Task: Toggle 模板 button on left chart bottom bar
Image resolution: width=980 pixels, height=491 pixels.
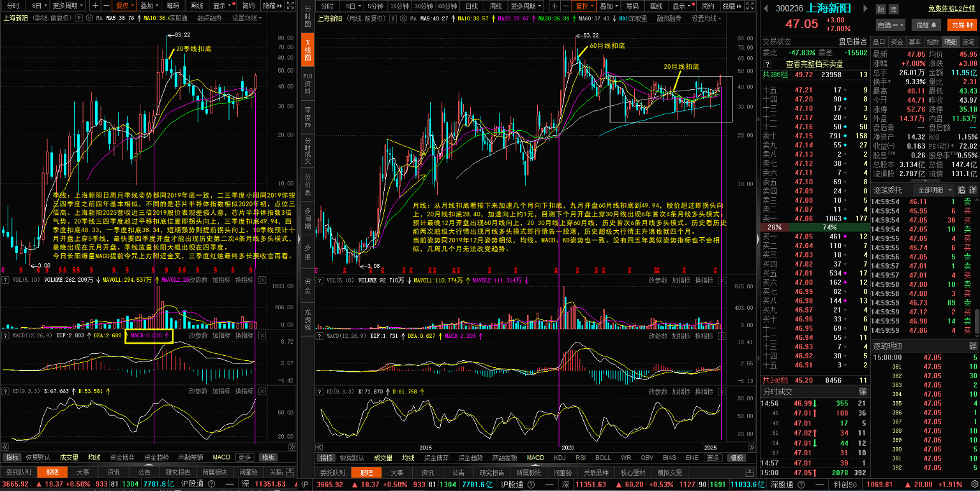Action: pos(269,457)
